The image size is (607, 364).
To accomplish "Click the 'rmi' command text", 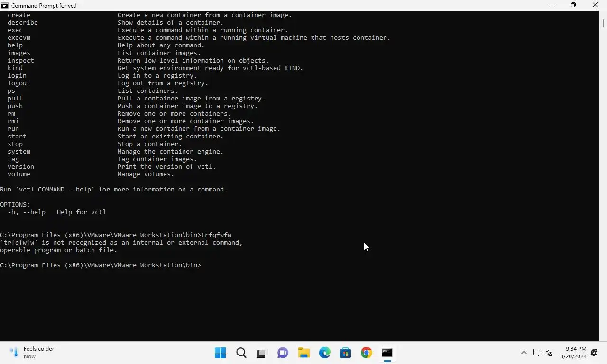I will click(13, 121).
